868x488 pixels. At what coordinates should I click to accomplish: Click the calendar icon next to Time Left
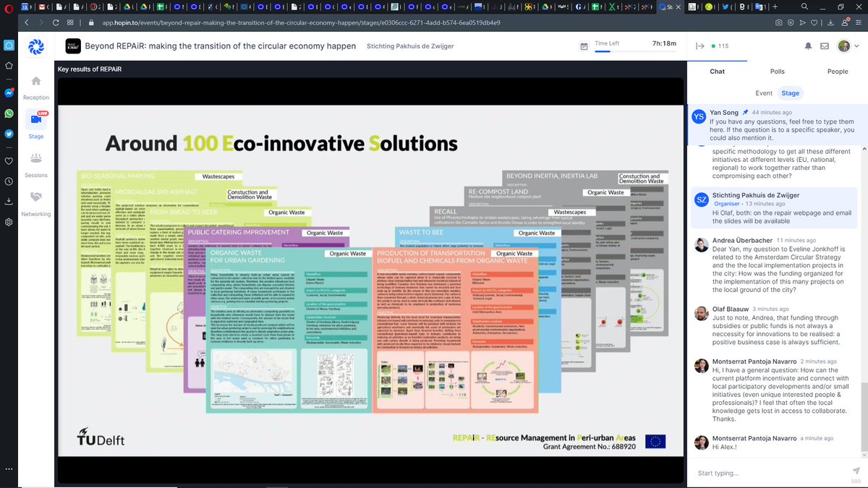tap(584, 45)
